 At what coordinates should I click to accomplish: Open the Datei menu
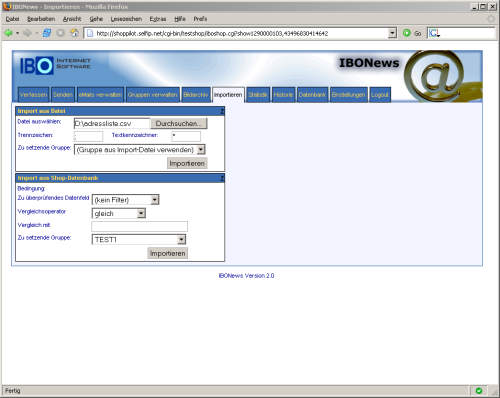click(12, 19)
